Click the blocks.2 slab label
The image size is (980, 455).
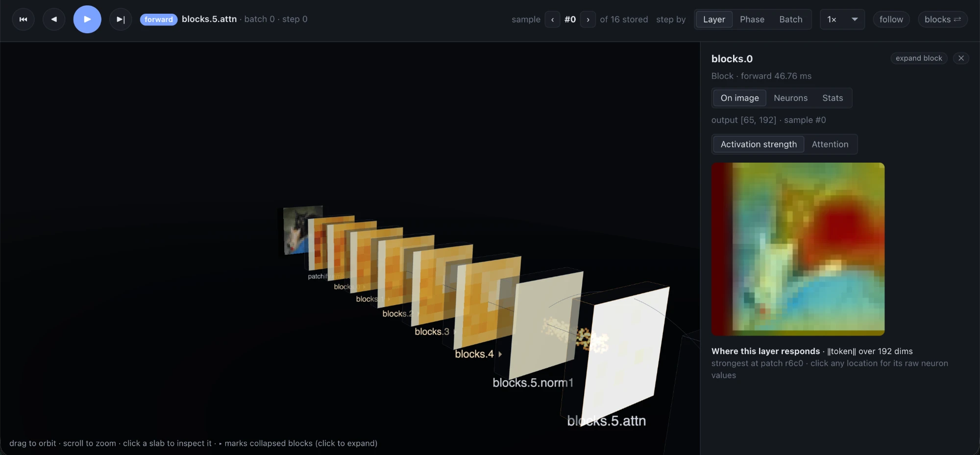[x=398, y=313]
